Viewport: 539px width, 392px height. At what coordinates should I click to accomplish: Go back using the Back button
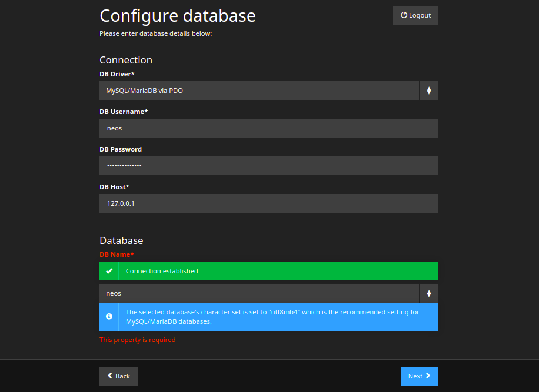(118, 376)
